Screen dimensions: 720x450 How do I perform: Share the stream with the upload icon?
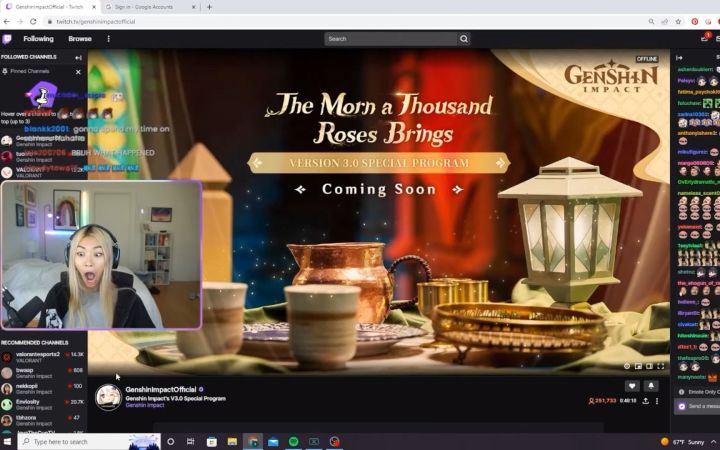pos(645,401)
